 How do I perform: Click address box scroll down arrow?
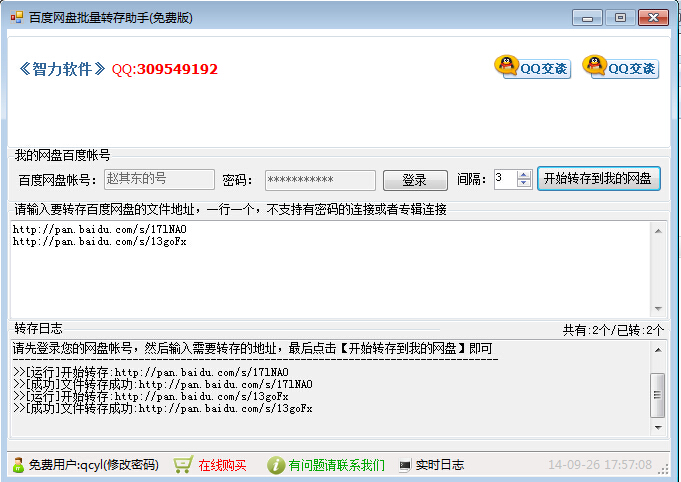658,309
